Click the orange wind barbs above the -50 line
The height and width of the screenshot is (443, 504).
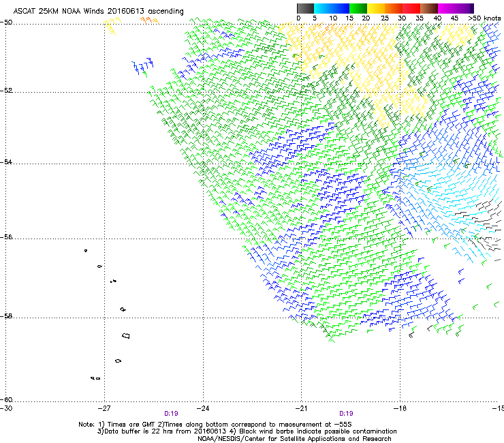coord(149,20)
